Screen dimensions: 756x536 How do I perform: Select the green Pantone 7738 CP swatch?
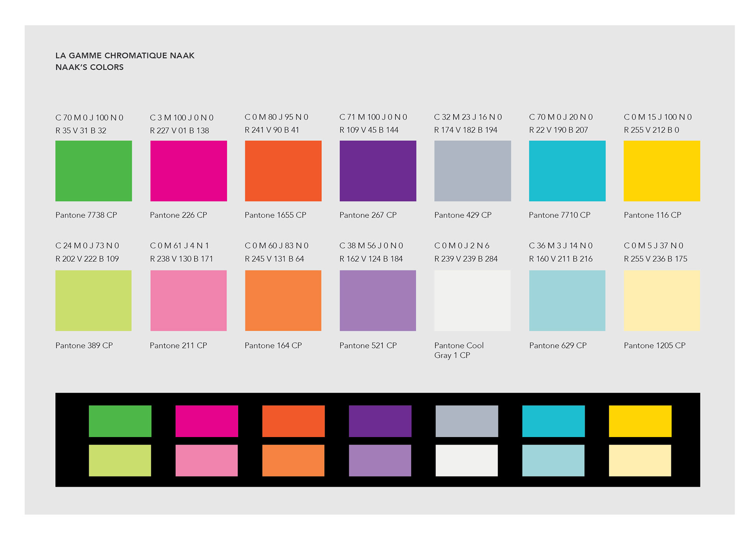pos(94,171)
